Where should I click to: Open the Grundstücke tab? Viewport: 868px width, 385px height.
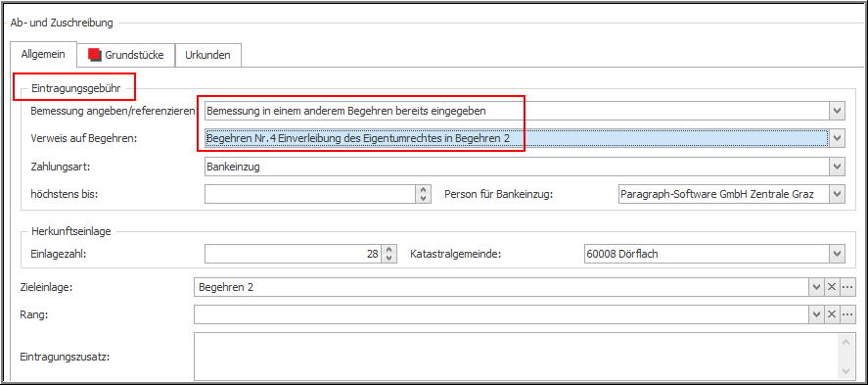coord(125,56)
